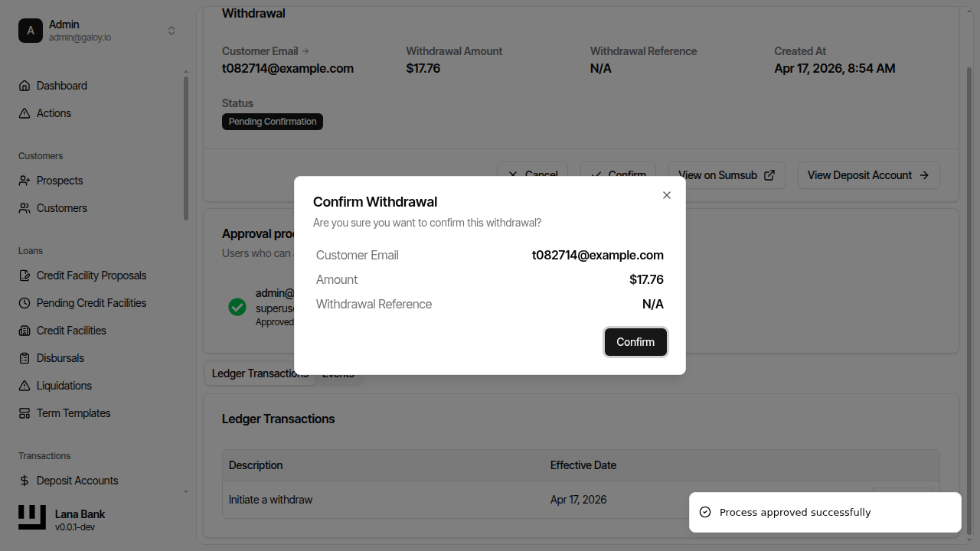
Task: Click the Deposit Accounts dollar icon
Action: [25, 480]
